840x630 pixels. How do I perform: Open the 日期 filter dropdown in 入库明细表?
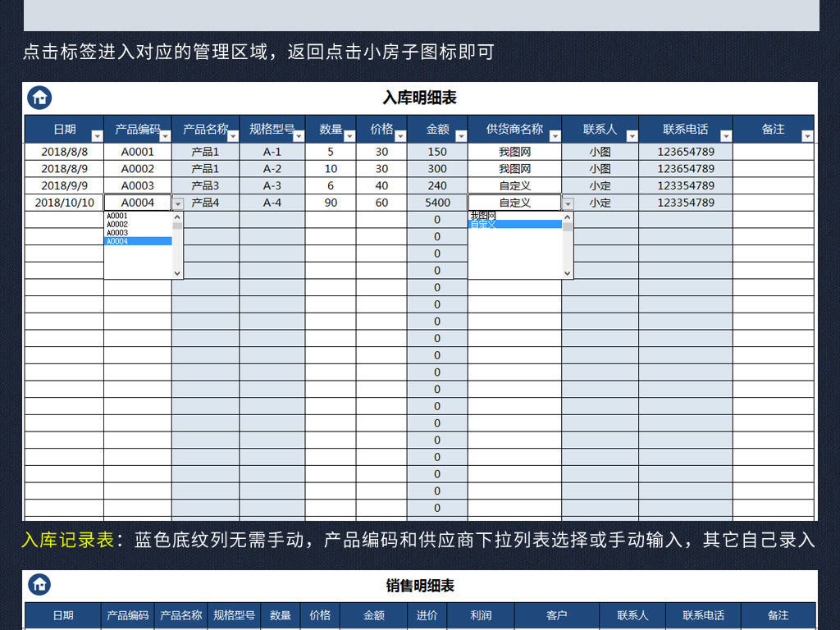(x=97, y=136)
